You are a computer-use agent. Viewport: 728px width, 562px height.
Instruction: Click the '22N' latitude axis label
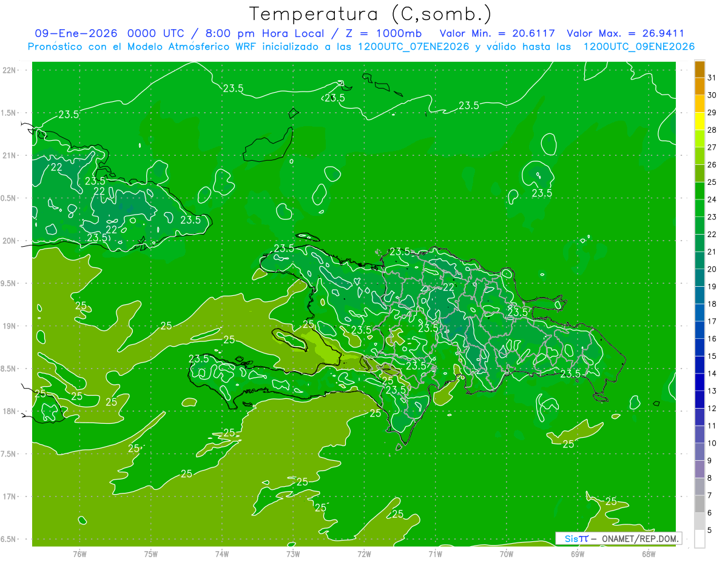click(x=8, y=70)
